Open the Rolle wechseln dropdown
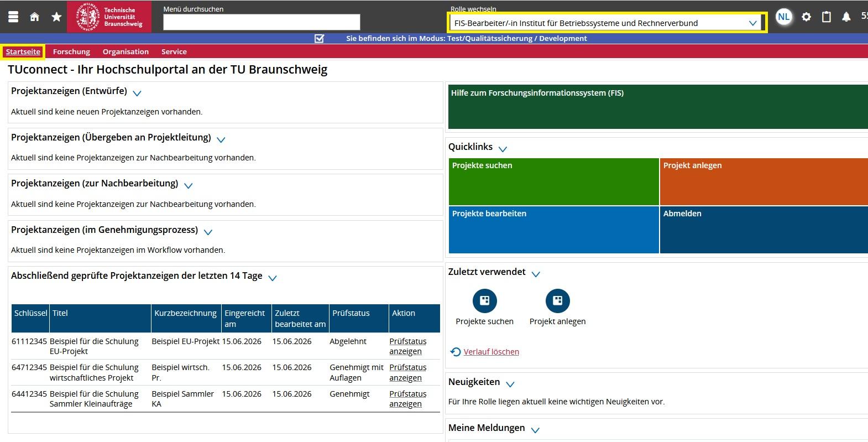Viewport: 868px width, 442px height. click(606, 23)
